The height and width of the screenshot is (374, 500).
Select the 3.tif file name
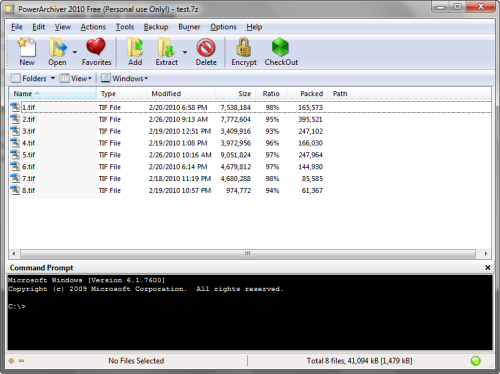coord(28,131)
